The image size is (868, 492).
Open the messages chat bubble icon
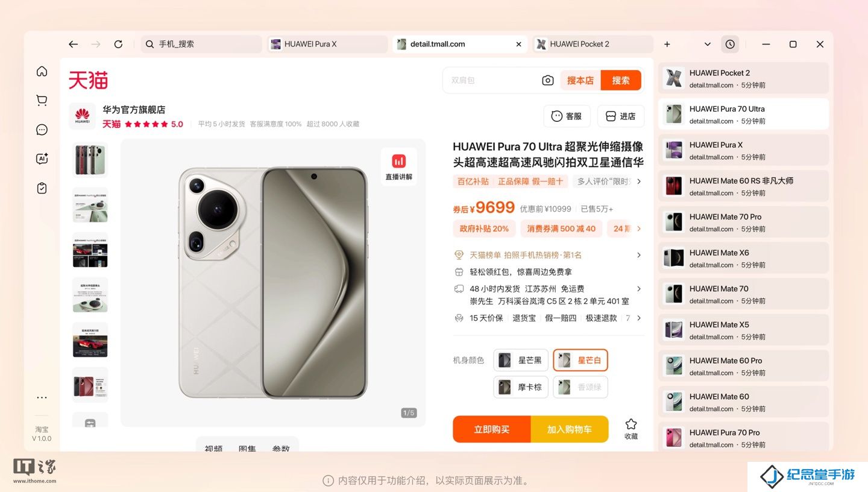[42, 130]
